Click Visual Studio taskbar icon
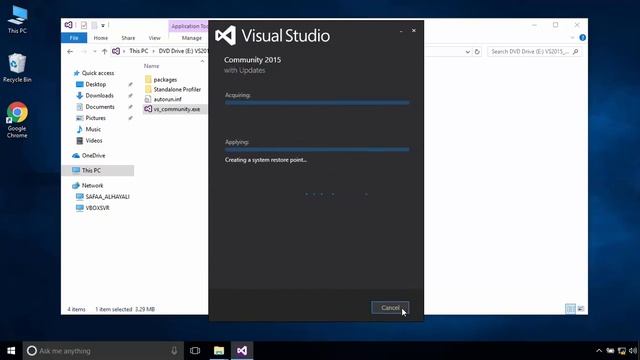Viewport: 640px width, 360px height. pos(242,351)
